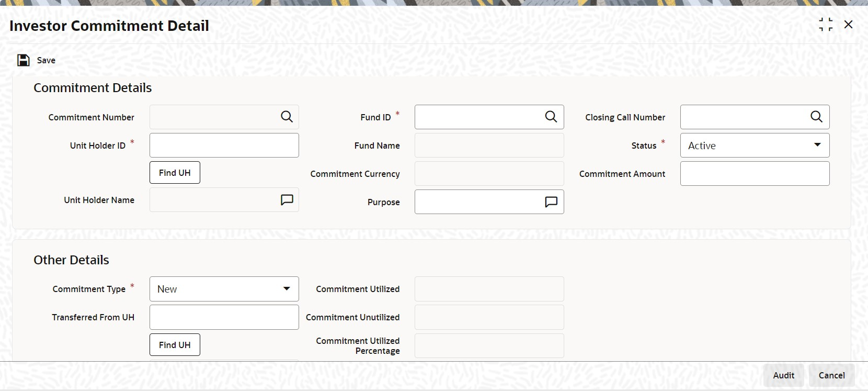Screen dimensions: 868x391
Task: Open Closing Call Number search lookup
Action: tap(816, 117)
